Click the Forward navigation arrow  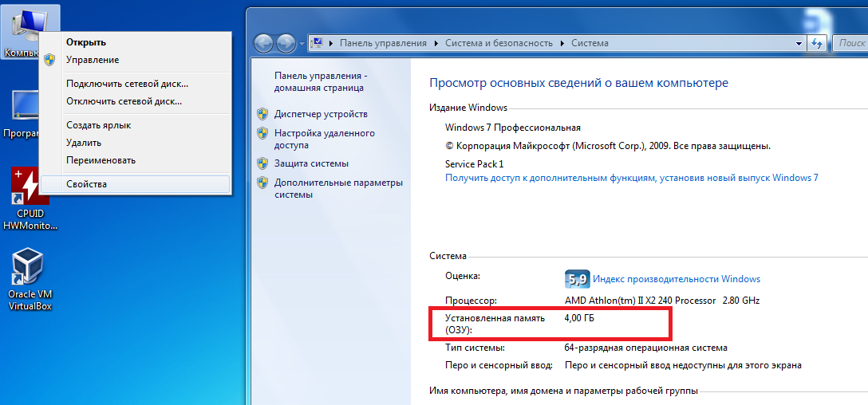(x=286, y=42)
